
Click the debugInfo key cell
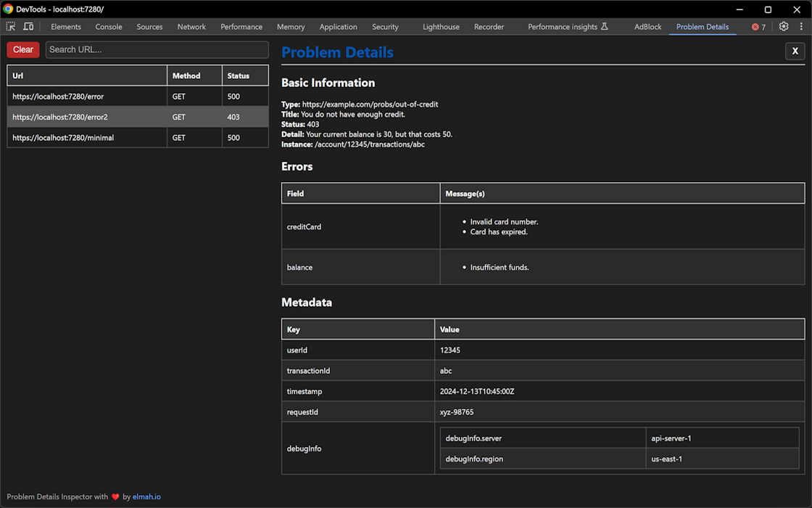358,448
